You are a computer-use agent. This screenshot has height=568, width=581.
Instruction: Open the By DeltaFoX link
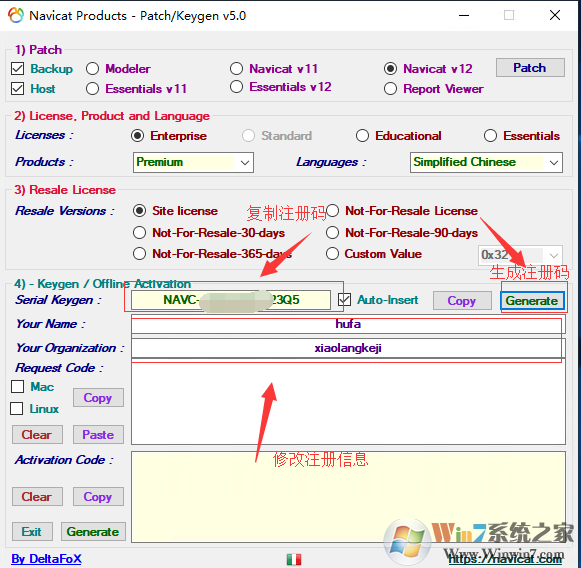46,559
